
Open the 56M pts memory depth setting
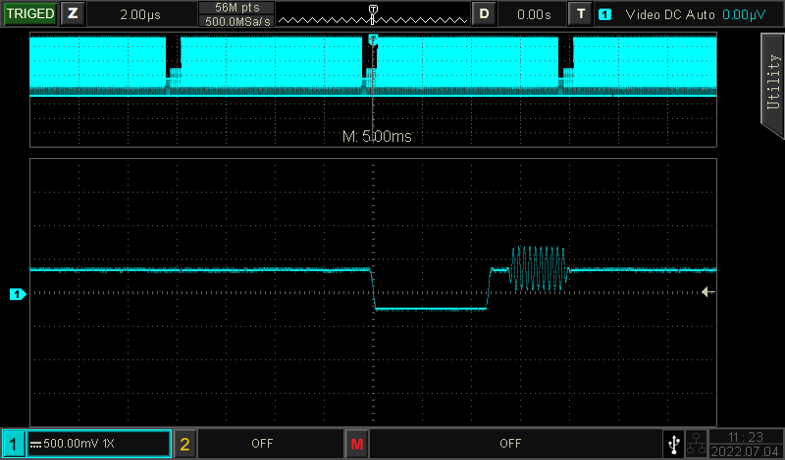(x=234, y=8)
